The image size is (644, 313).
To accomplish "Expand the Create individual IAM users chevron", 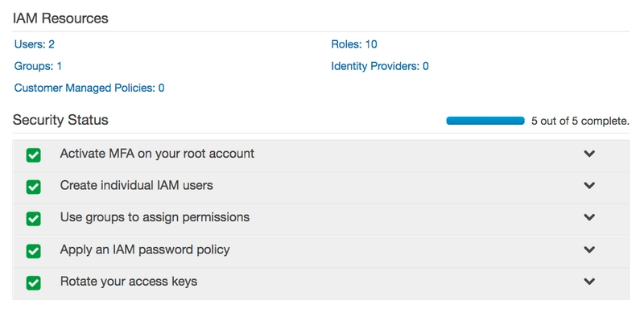I will (589, 185).
